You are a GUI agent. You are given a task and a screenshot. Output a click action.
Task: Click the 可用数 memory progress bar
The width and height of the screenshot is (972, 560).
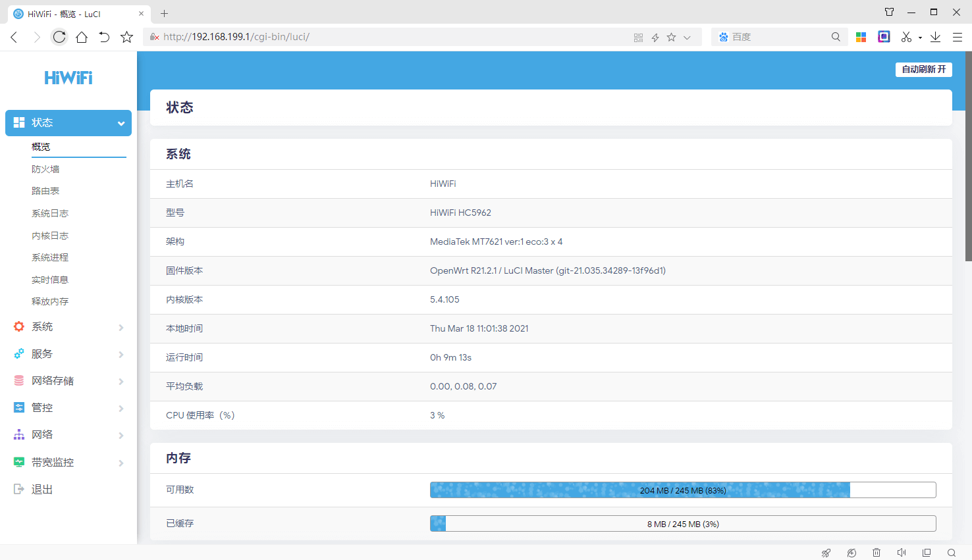(x=683, y=490)
